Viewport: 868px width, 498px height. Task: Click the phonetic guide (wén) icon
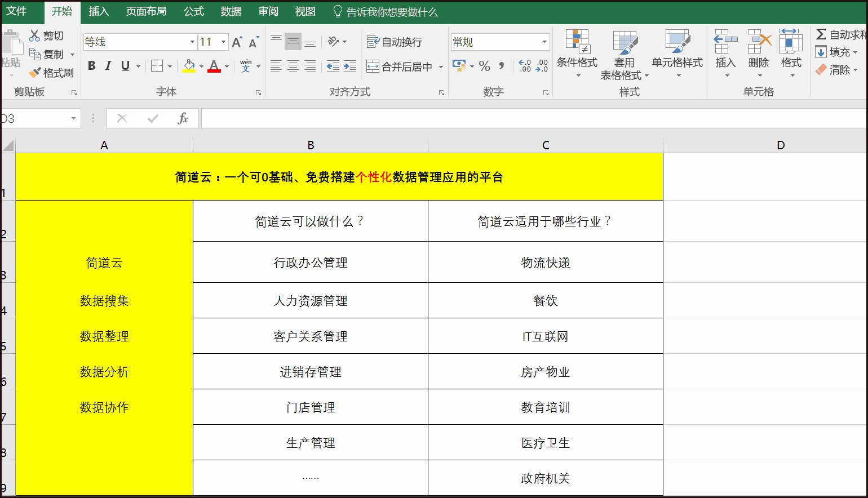[x=246, y=66]
